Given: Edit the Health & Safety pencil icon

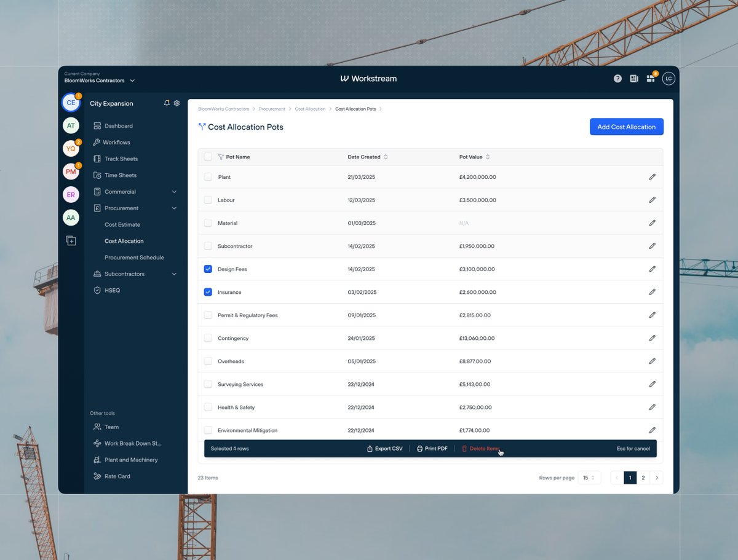Looking at the screenshot, I should pyautogui.click(x=653, y=408).
